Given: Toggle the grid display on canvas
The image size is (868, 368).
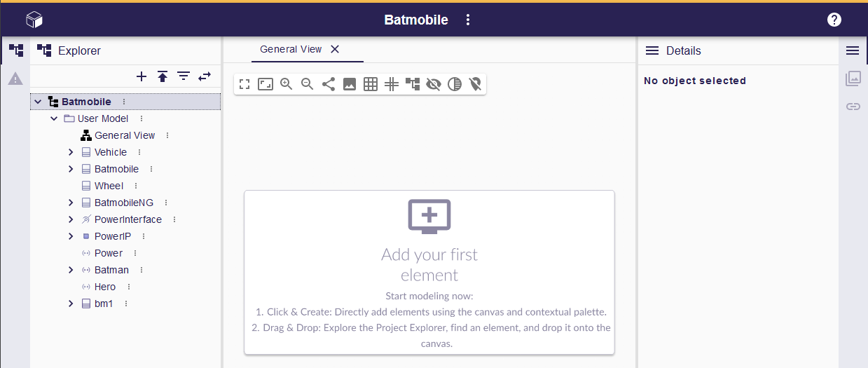Looking at the screenshot, I should point(371,85).
